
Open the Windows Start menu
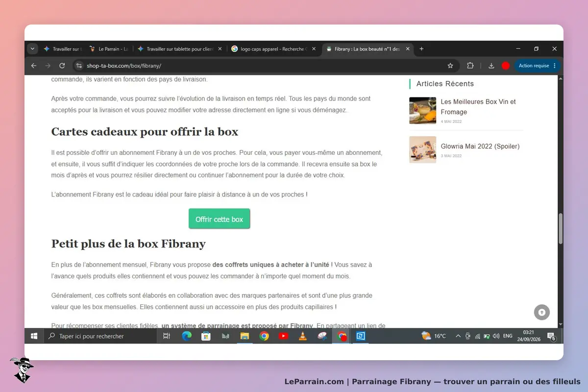[34, 336]
